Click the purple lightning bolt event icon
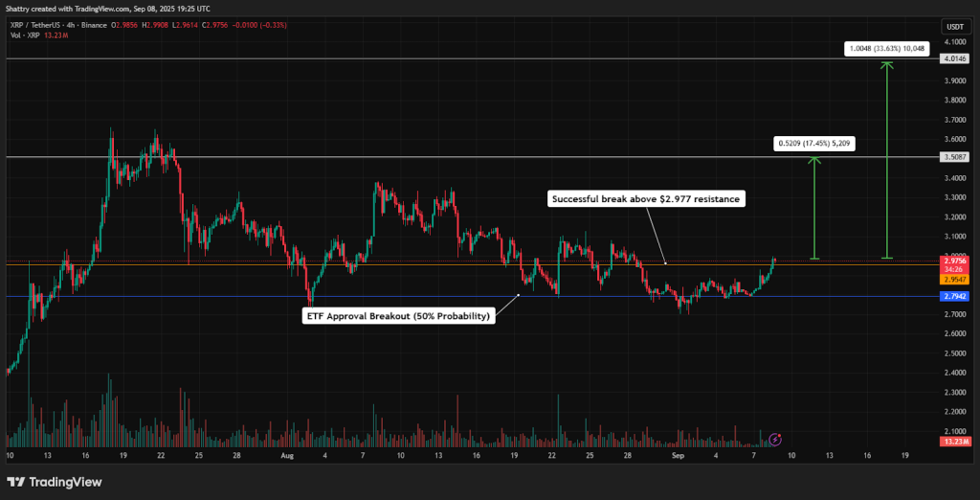Image resolution: width=980 pixels, height=500 pixels. click(x=776, y=439)
